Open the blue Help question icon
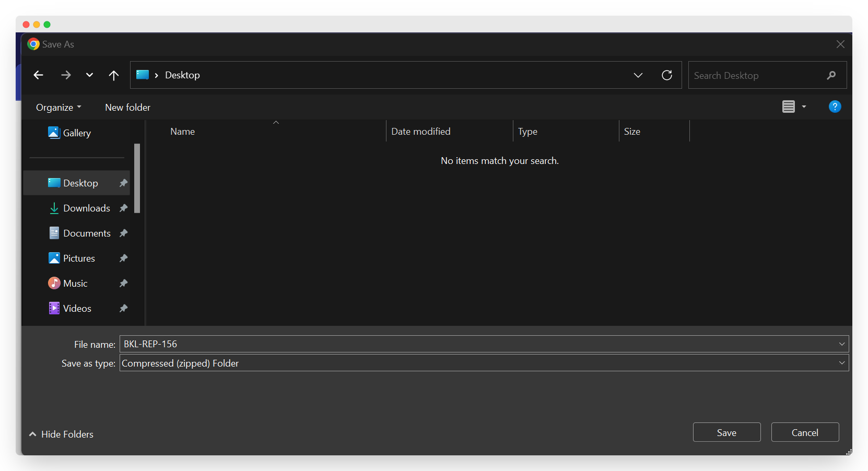This screenshot has height=471, width=868. pyautogui.click(x=835, y=107)
